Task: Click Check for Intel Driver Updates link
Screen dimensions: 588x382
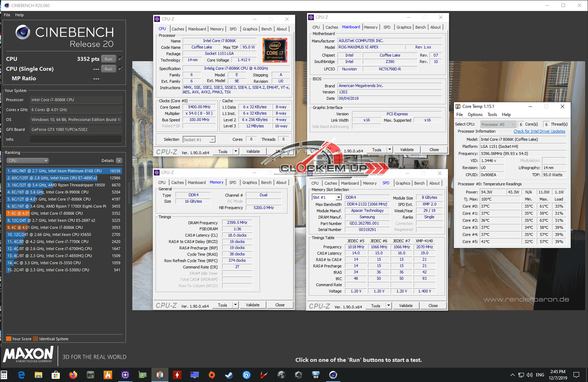Action: 539,131
